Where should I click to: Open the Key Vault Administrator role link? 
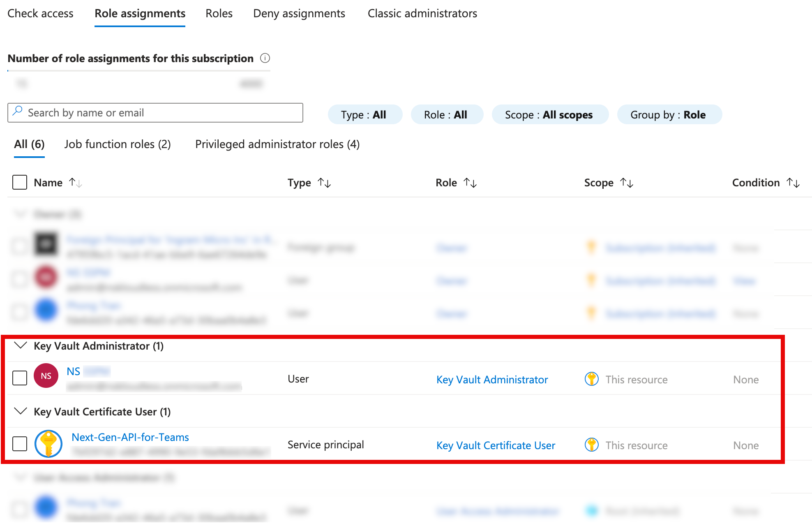(492, 379)
